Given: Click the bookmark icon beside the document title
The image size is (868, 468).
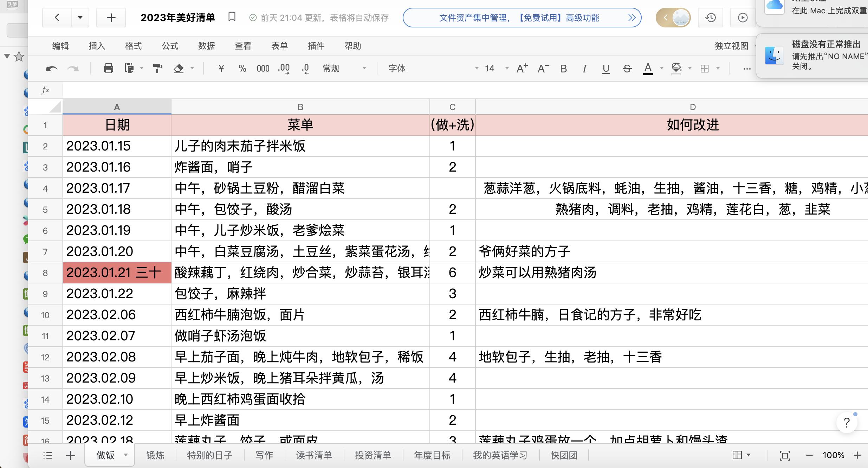Looking at the screenshot, I should pos(231,17).
